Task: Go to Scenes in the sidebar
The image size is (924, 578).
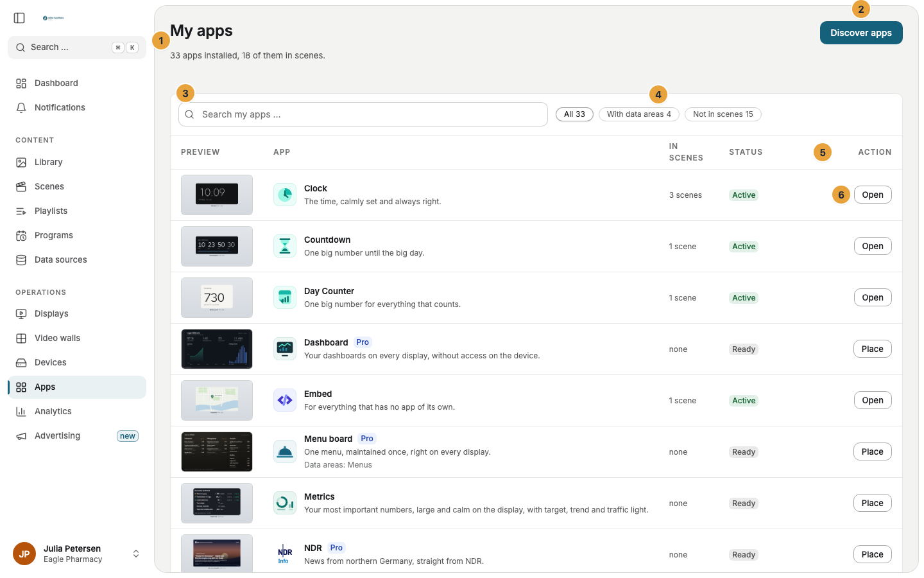Action: 77,187
